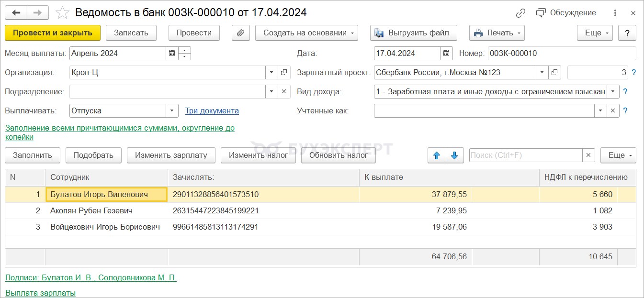Click the Выгрузить файл button
644x298 pixels.
click(413, 33)
